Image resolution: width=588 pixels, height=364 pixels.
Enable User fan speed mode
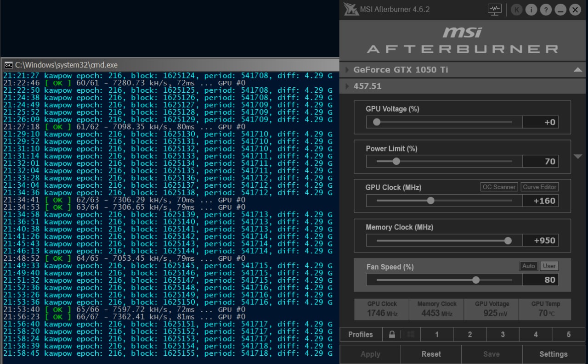coord(549,266)
